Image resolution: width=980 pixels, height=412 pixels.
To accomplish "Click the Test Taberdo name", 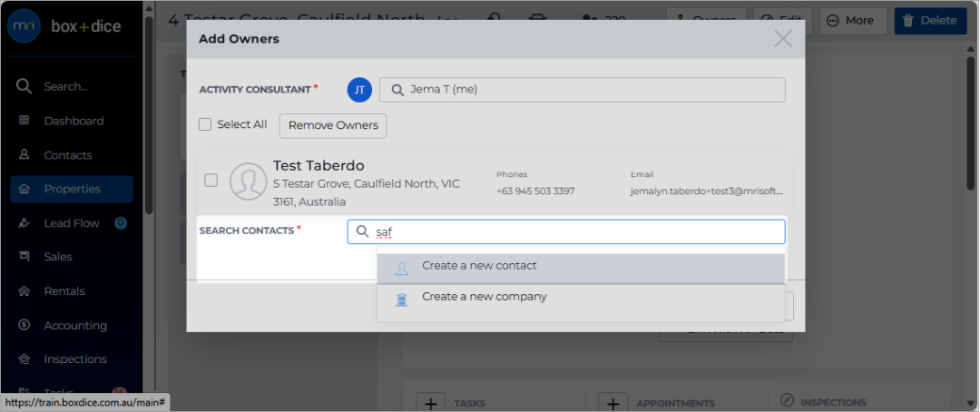I will click(318, 166).
